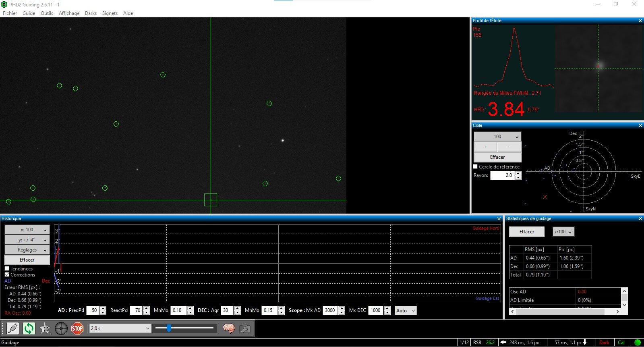
Task: Click the auto-select star icon
Action: (45, 328)
